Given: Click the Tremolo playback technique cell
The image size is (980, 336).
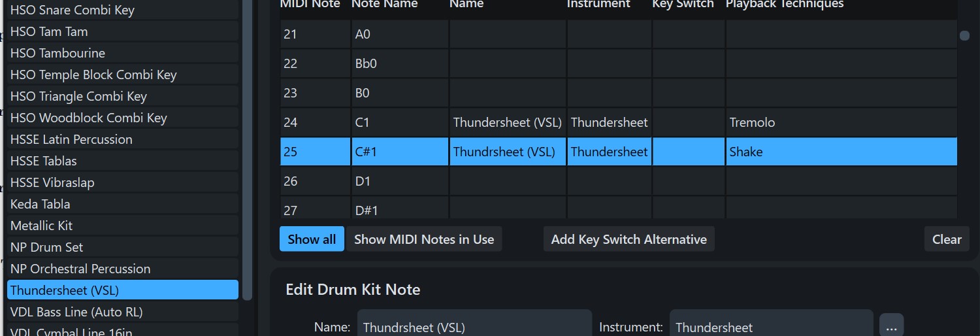Looking at the screenshot, I should (x=841, y=122).
